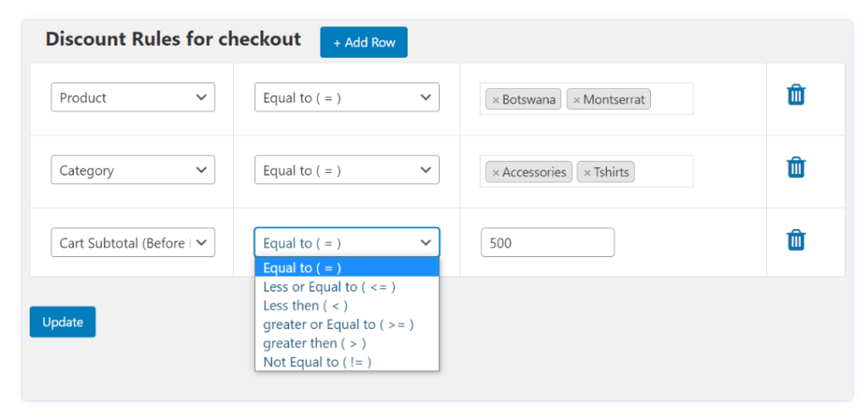Open the Category condition type dropdown
The image size is (868, 418).
(133, 170)
